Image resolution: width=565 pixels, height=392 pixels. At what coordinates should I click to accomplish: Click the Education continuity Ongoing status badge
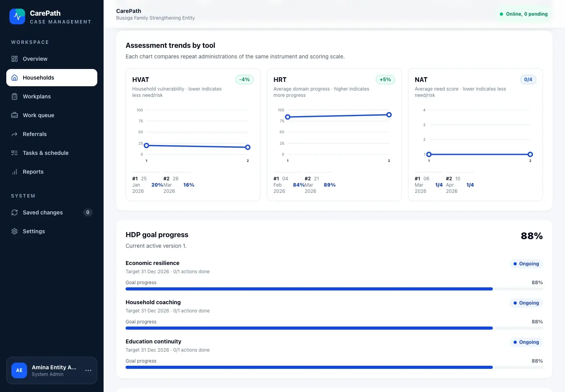click(x=526, y=342)
